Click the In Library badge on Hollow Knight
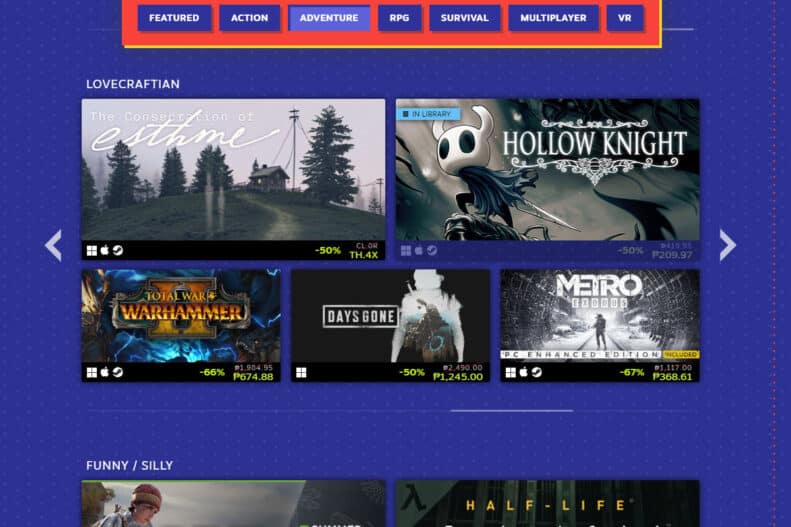 point(429,114)
